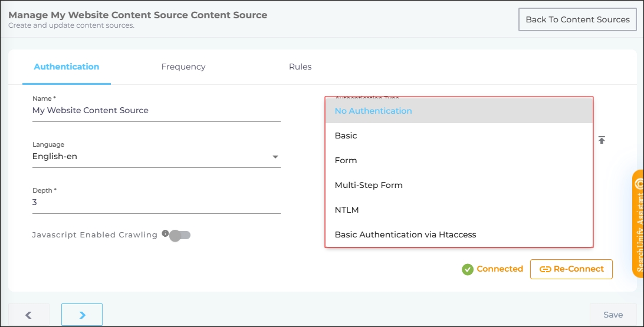Click the info icon next to Javascript Enabled Crawling
The height and width of the screenshot is (327, 644).
coord(165,233)
